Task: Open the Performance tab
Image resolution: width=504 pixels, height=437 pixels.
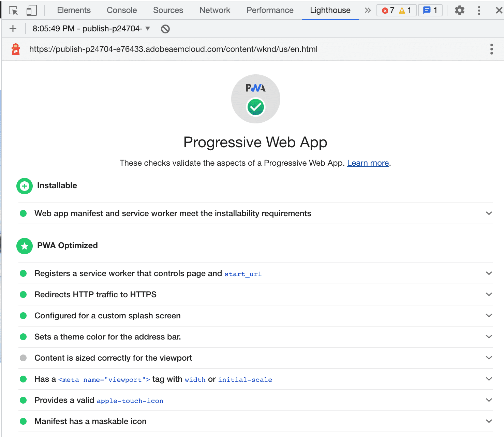Action: point(270,11)
